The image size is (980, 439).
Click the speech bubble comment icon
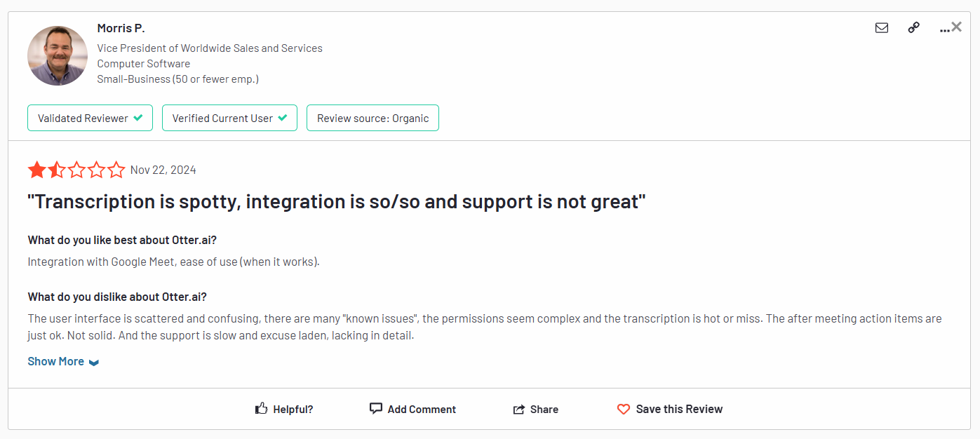click(376, 408)
